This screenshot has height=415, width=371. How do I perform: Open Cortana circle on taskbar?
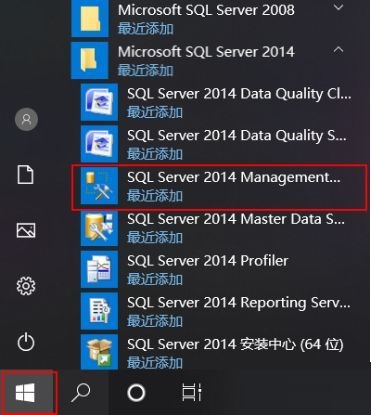pos(136,393)
